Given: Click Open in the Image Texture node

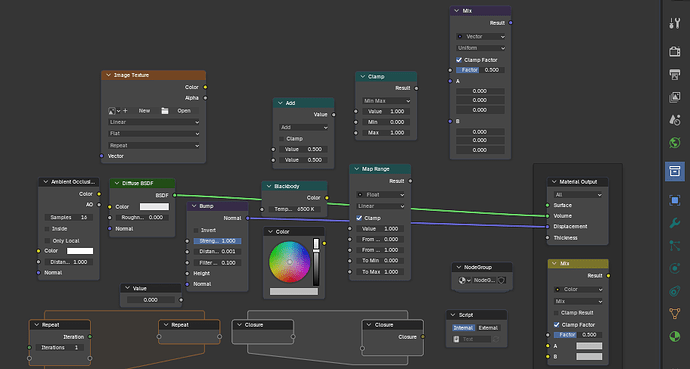Looking at the screenshot, I should (x=184, y=111).
